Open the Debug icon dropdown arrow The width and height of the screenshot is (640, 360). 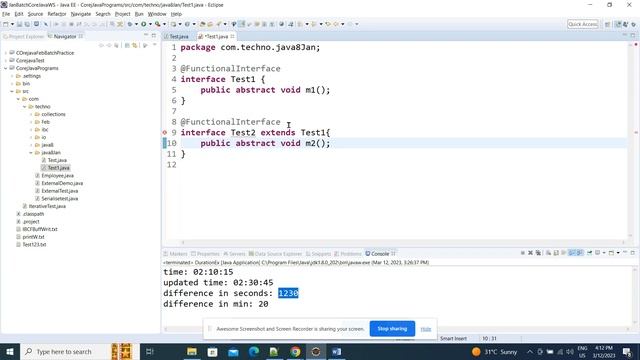pyautogui.click(x=136, y=24)
